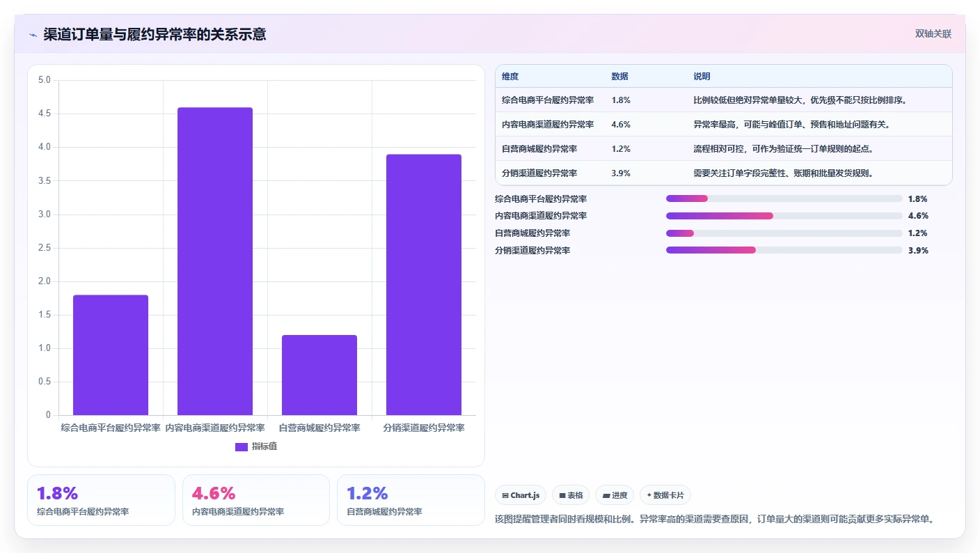Click the 双轴关联 badge
The image size is (980, 553).
(x=933, y=33)
